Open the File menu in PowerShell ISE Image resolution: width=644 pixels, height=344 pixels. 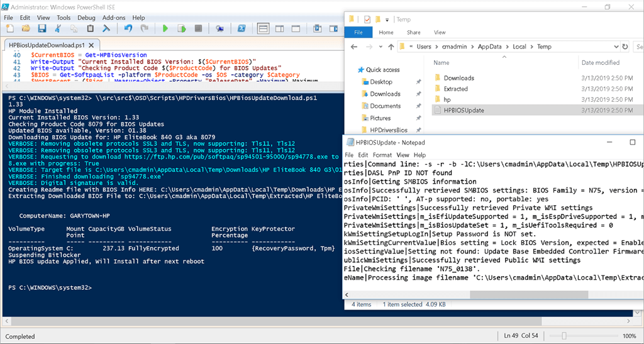pyautogui.click(x=8, y=18)
